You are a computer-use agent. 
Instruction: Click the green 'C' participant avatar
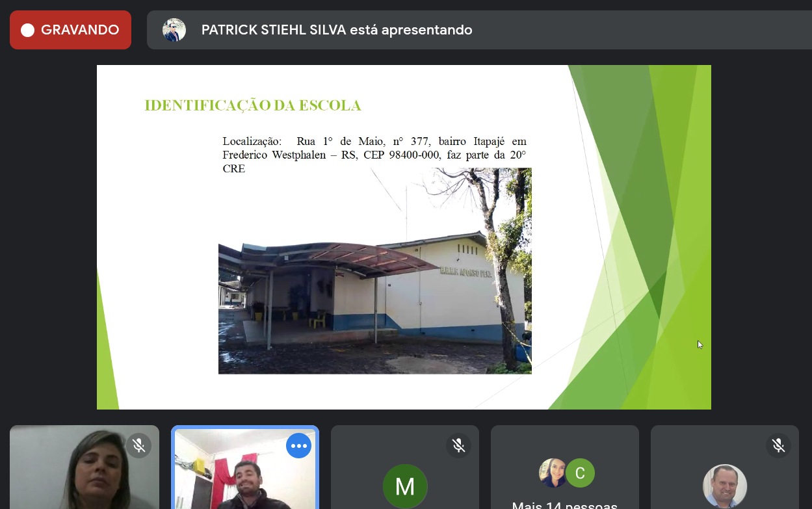point(580,473)
